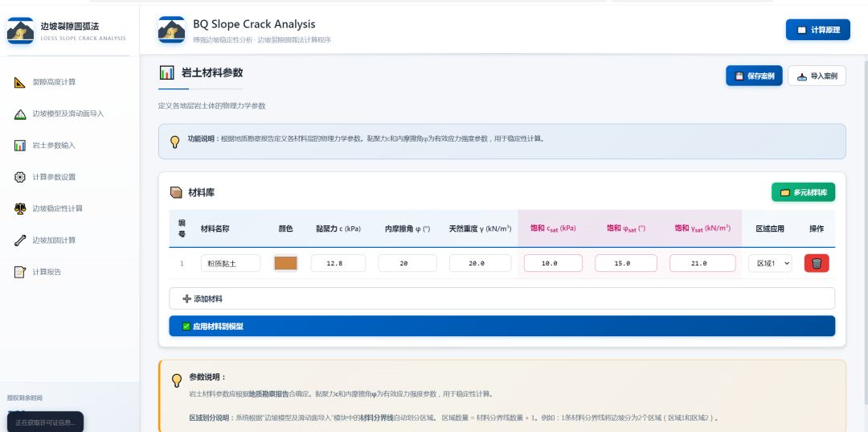This screenshot has width=868, height=432.
Task: Click the scales icon for 边坡稳定性计算
Action: pyautogui.click(x=20, y=209)
